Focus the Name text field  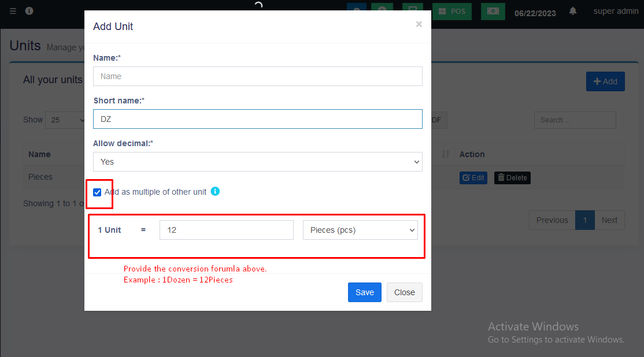pos(258,76)
